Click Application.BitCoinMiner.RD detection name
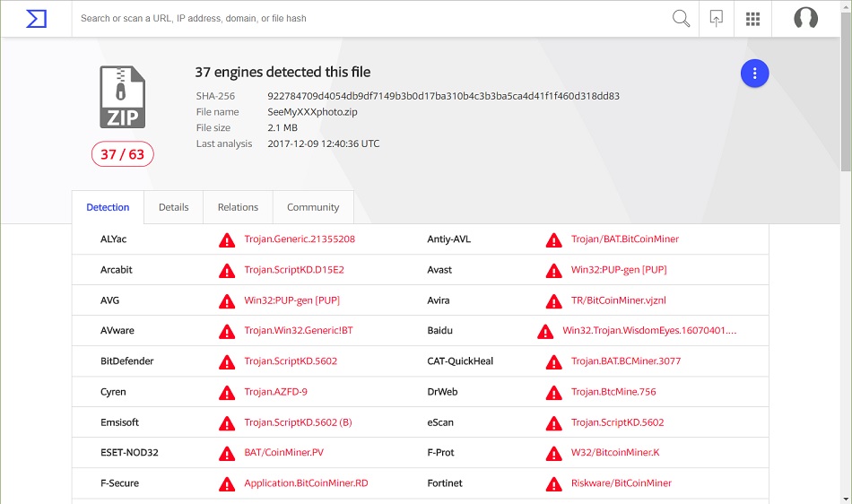The image size is (852, 504). 306,482
